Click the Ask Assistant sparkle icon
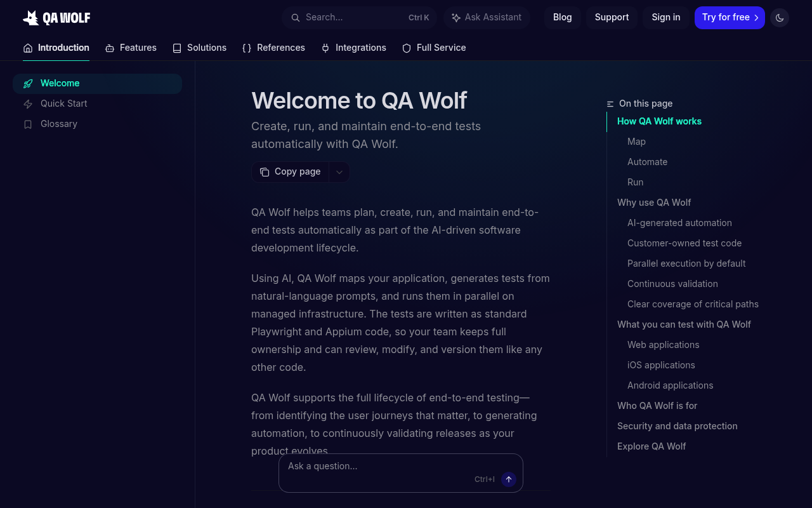Screen dimensions: 812x508 (x=456, y=18)
